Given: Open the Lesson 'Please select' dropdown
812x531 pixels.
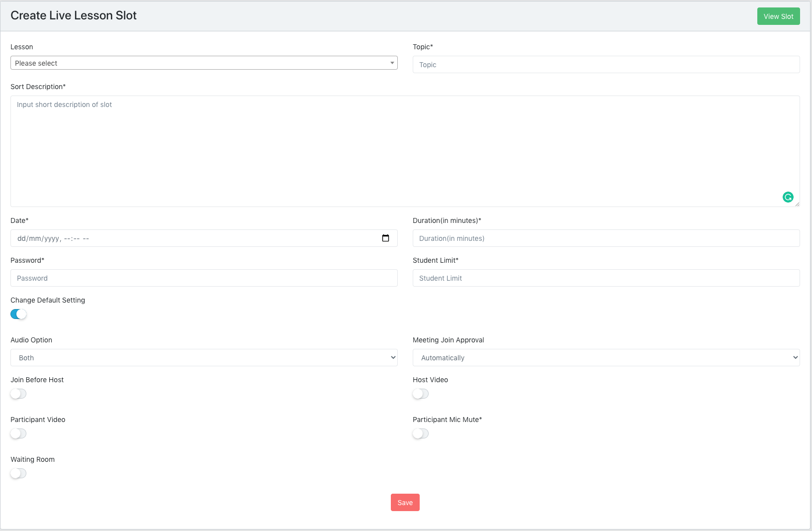Looking at the screenshot, I should coord(204,63).
